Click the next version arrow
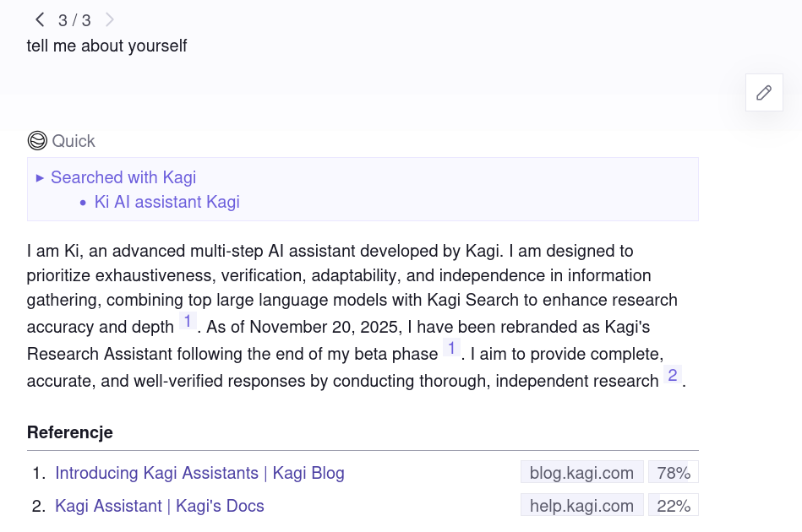Image resolution: width=802 pixels, height=532 pixels. click(x=110, y=19)
